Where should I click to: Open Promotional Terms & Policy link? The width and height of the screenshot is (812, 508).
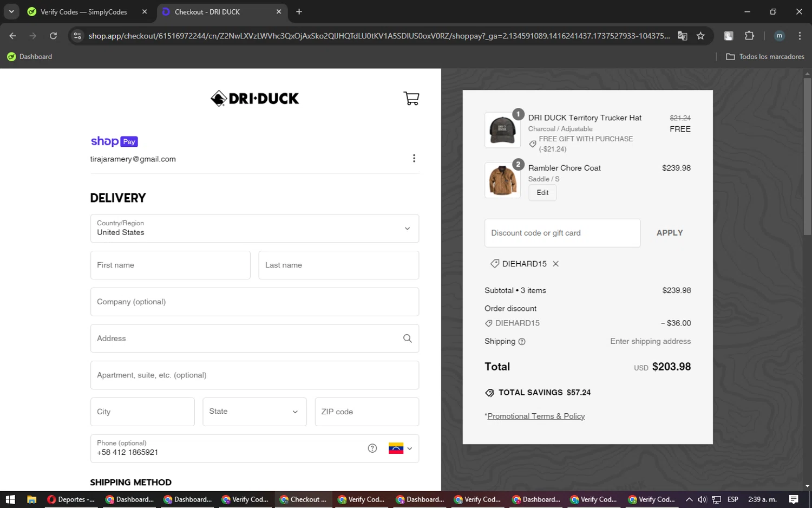pyautogui.click(x=536, y=416)
